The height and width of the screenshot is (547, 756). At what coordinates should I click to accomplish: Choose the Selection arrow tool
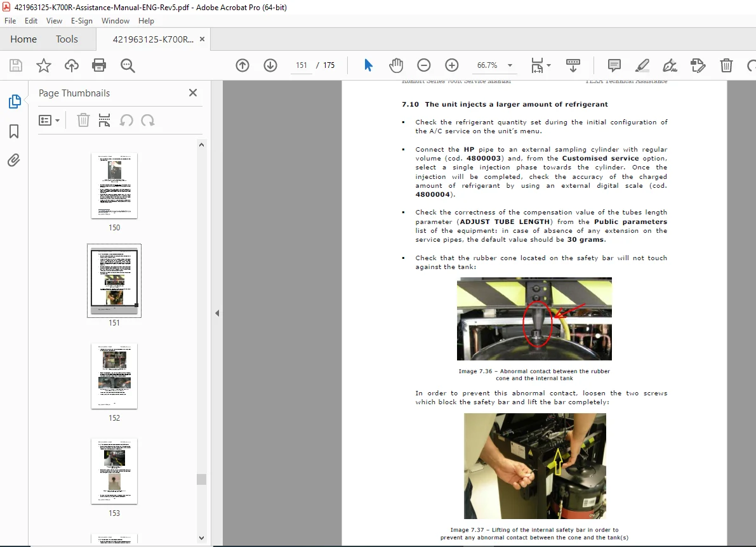[368, 65]
